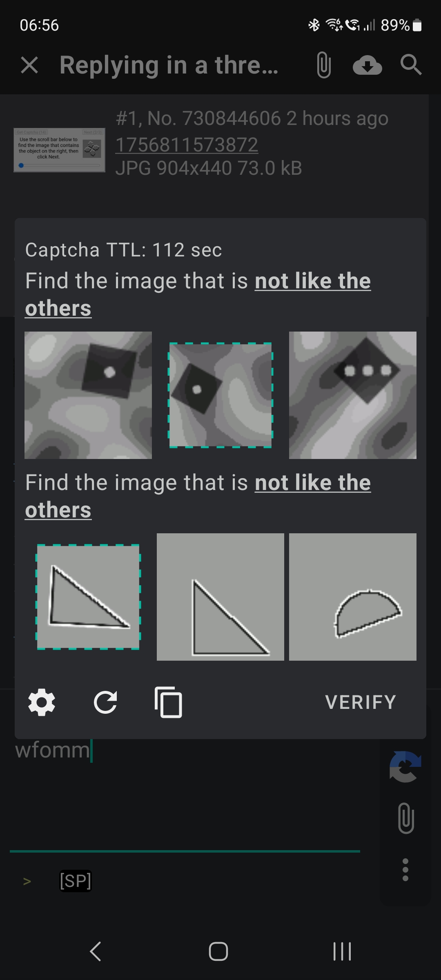The width and height of the screenshot is (441, 980).
Task: Reload the captcha with refresh icon
Action: tap(105, 702)
